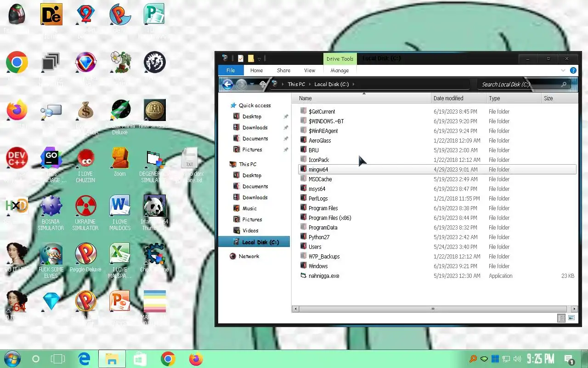Open the Windows Start orb

(12, 359)
